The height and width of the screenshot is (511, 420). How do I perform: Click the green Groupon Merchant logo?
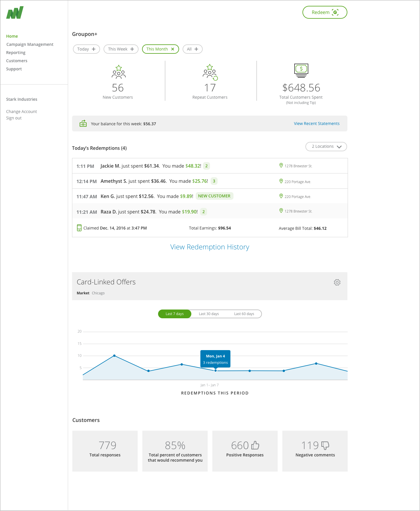(15, 13)
